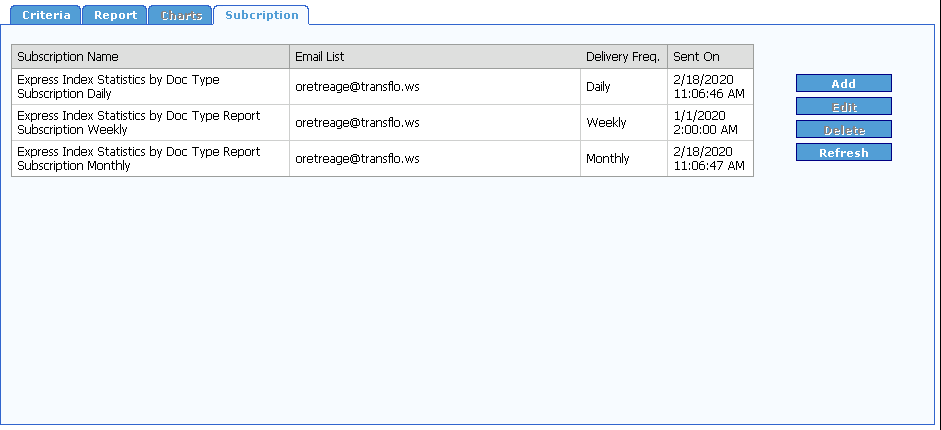Click the Weekly frequency cell
This screenshot has height=430, width=941.
click(624, 122)
